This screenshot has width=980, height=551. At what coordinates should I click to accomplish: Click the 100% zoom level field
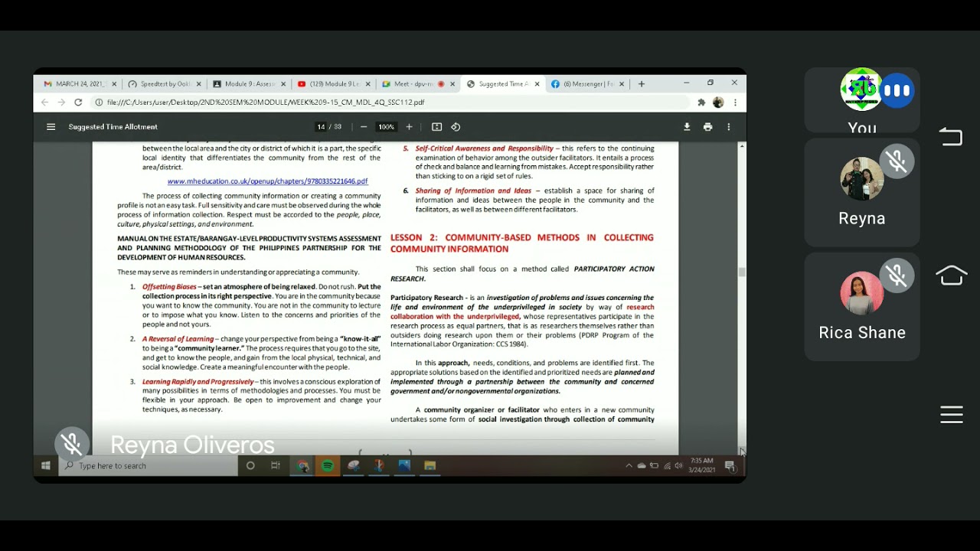tap(386, 127)
